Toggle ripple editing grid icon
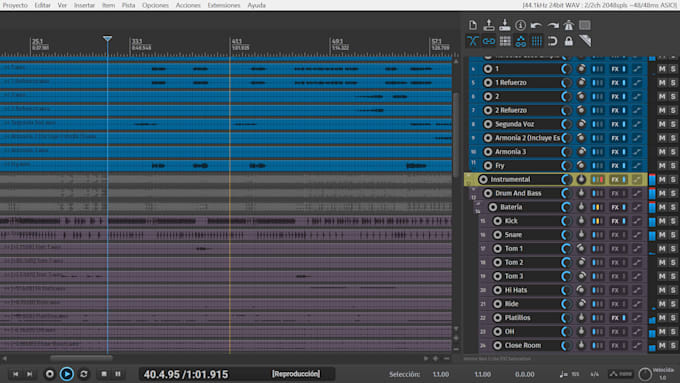 505,41
